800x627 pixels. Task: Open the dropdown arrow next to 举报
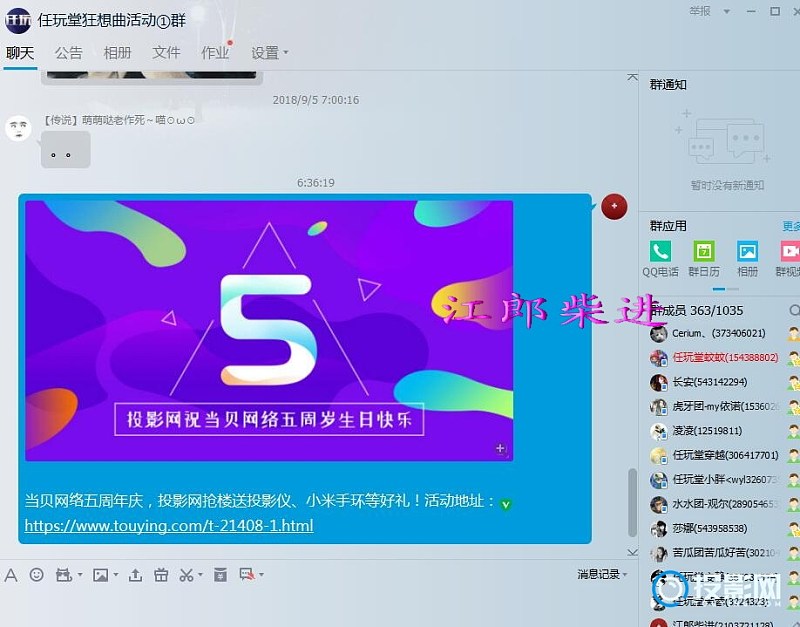tap(727, 11)
